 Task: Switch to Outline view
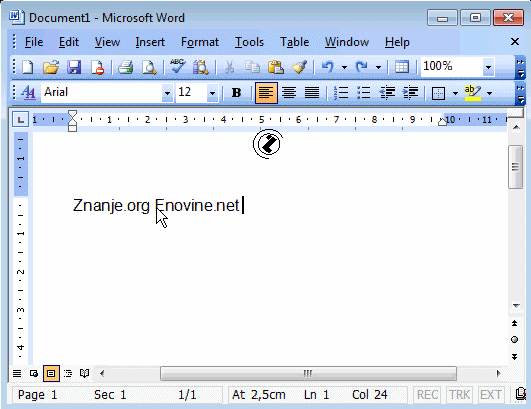tap(68, 373)
